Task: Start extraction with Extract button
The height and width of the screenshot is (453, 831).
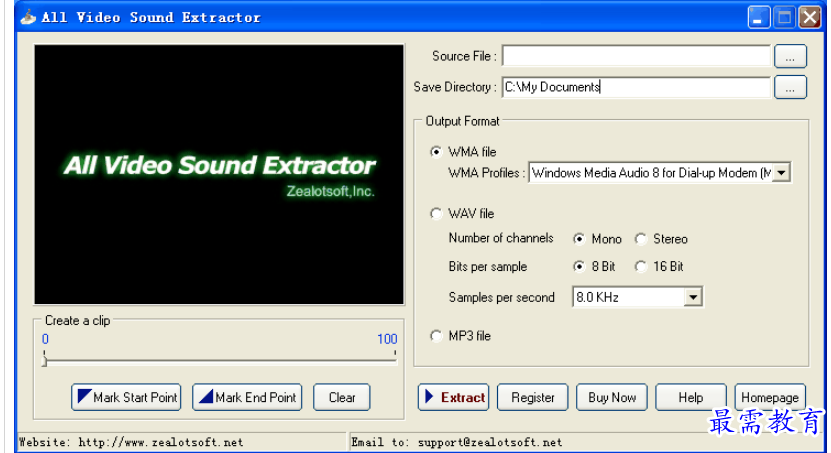Action: tap(454, 397)
